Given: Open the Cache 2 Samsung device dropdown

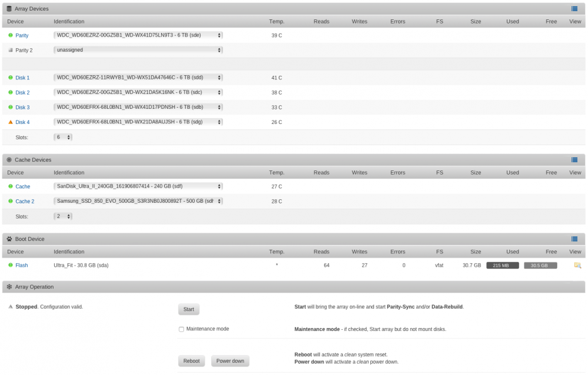Looking at the screenshot, I should 138,202.
